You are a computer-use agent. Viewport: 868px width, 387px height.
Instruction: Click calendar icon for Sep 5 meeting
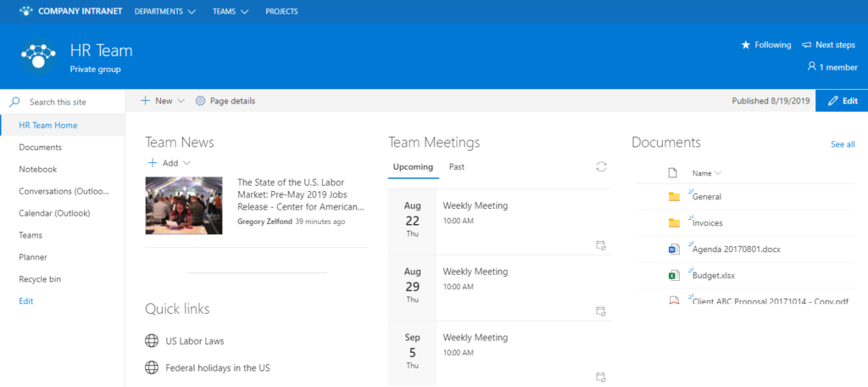tap(601, 377)
